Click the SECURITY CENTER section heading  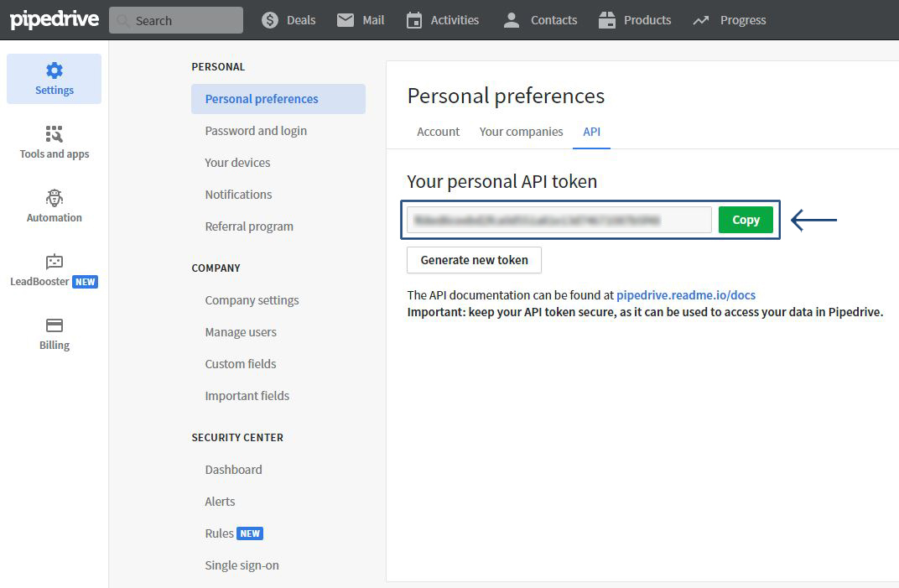pos(237,438)
